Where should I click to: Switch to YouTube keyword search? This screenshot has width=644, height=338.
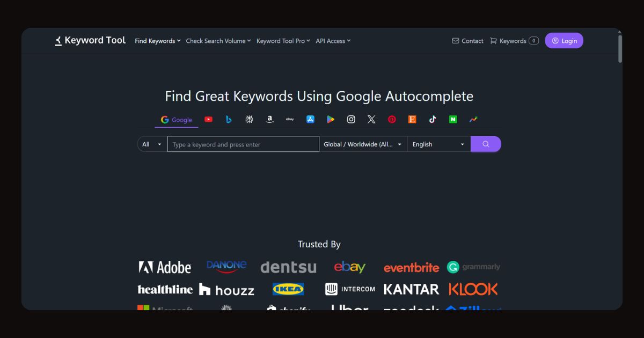coord(208,120)
